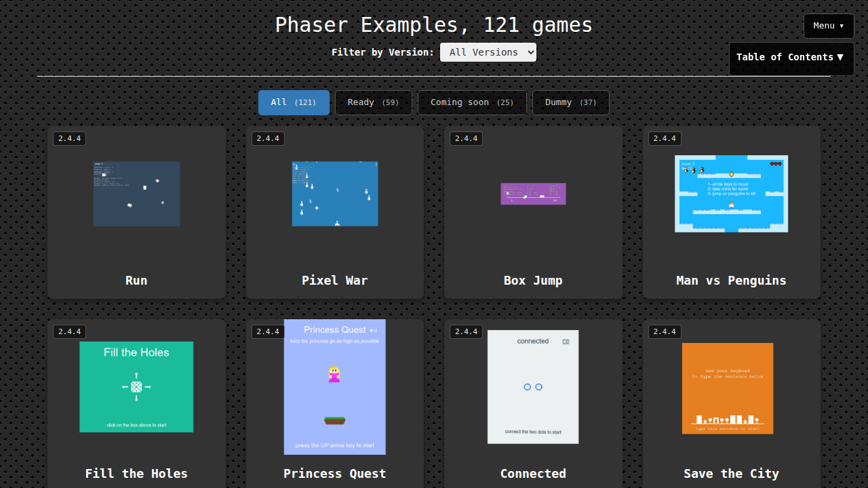This screenshot has height=488, width=868.
Task: Open the Filter by Version select box
Action: 488,52
